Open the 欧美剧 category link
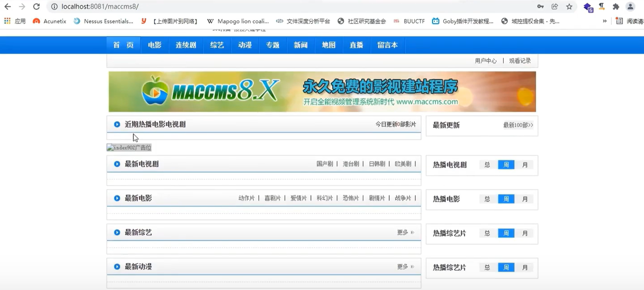Viewport: 644px width, 290px height. (x=403, y=164)
